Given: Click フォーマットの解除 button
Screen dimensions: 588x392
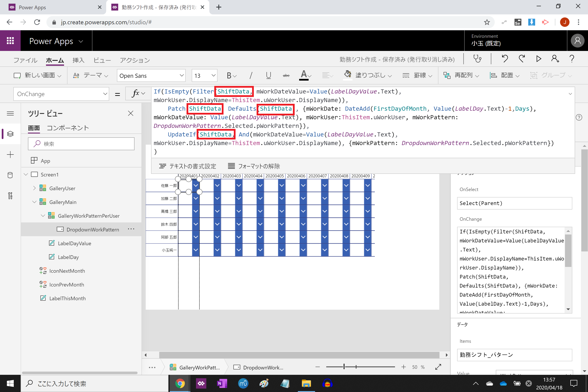Looking at the screenshot, I should pyautogui.click(x=254, y=166).
